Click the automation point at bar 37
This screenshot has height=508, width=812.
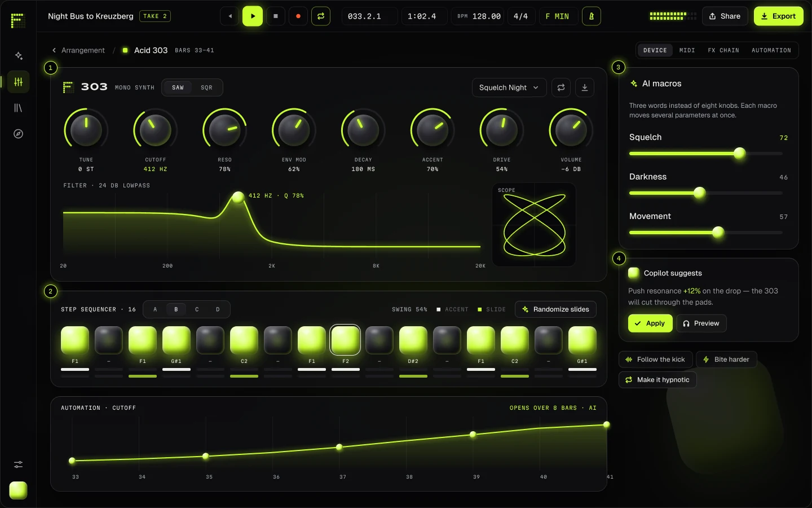click(x=339, y=447)
